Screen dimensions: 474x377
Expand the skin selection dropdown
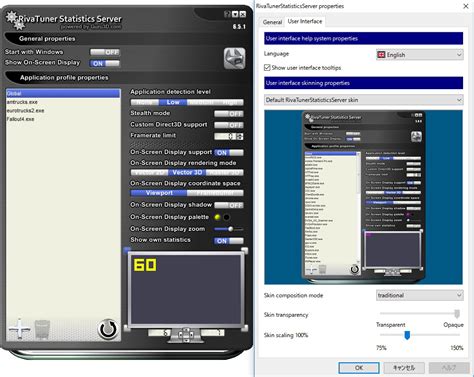pos(364,100)
